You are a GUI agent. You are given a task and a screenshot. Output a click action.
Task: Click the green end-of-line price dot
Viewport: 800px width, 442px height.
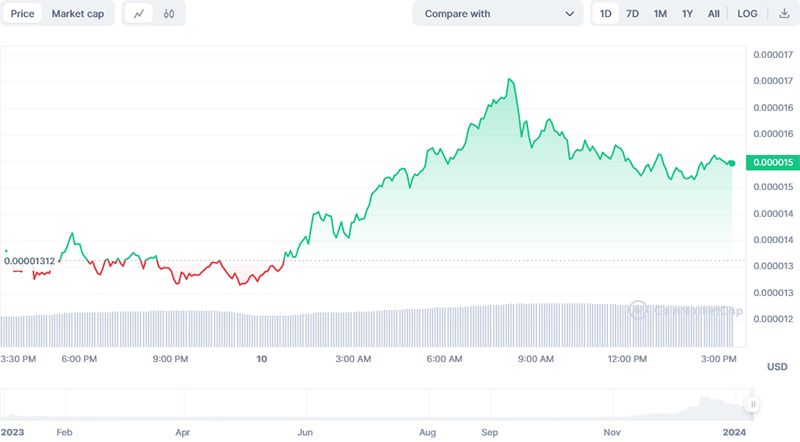(x=732, y=163)
